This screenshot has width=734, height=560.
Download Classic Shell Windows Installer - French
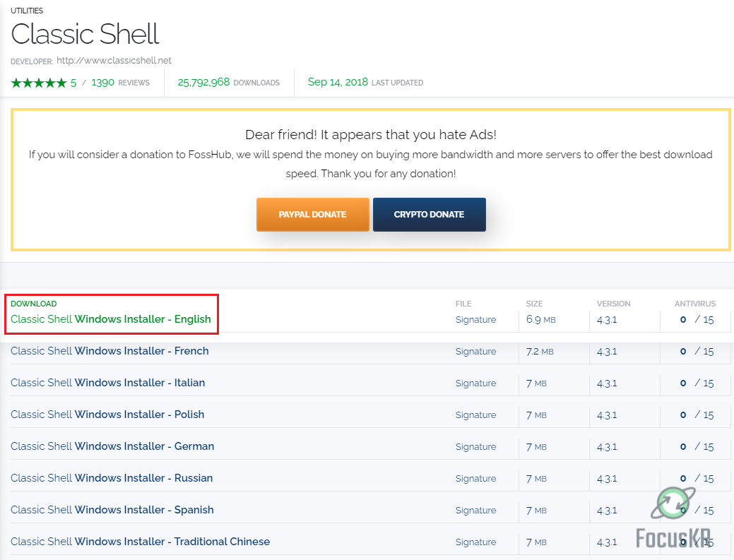click(109, 351)
